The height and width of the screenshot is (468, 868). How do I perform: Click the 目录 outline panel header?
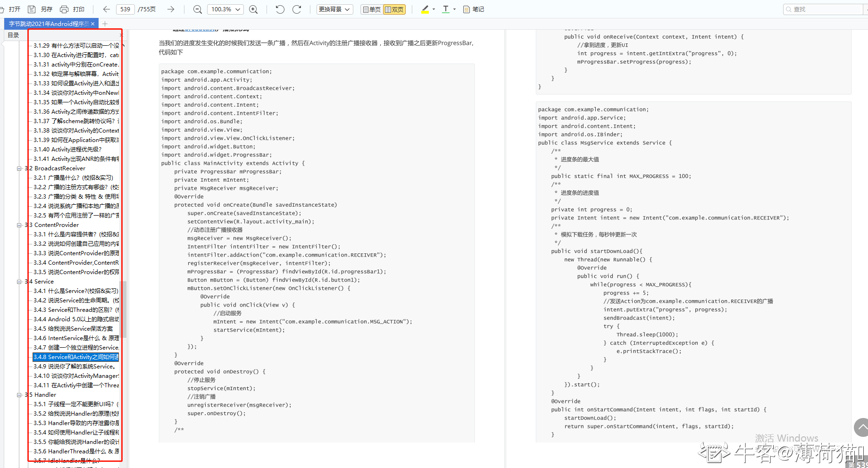click(x=13, y=35)
